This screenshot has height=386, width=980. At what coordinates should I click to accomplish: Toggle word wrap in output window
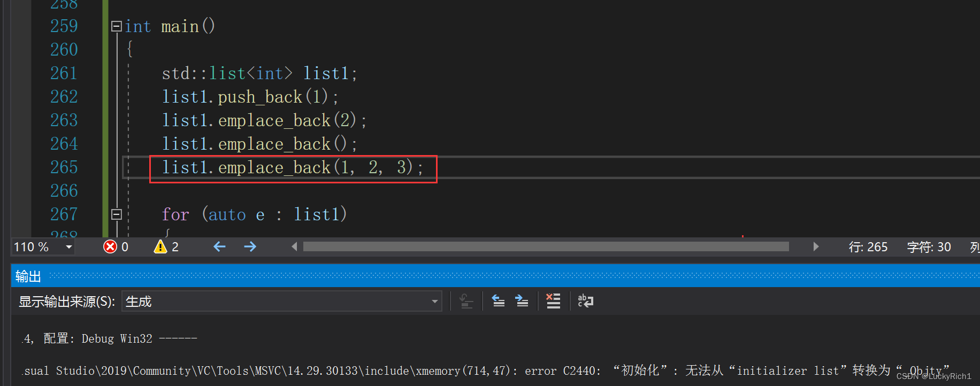point(586,301)
